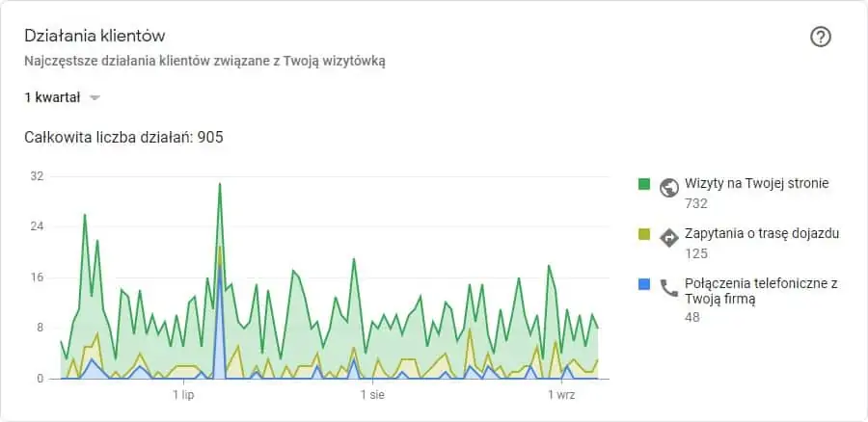The image size is (868, 422).
Task: Expand the 1 kwartał period dropdown arrow
Action: click(95, 98)
